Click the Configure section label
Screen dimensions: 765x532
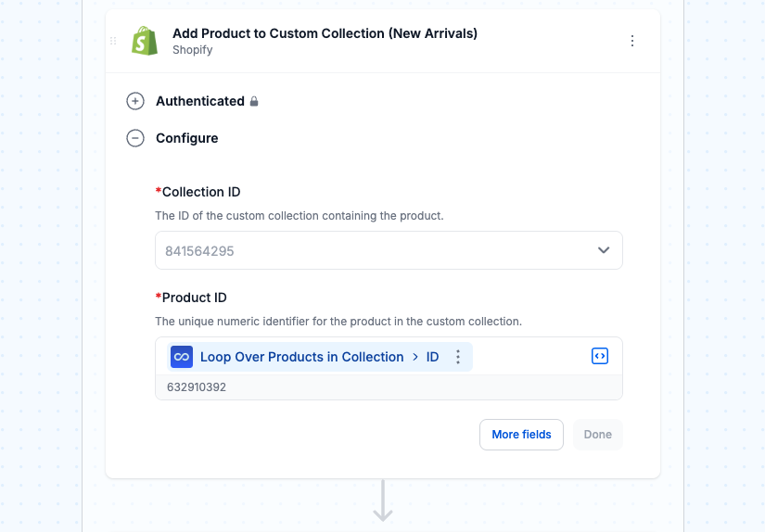tap(187, 138)
